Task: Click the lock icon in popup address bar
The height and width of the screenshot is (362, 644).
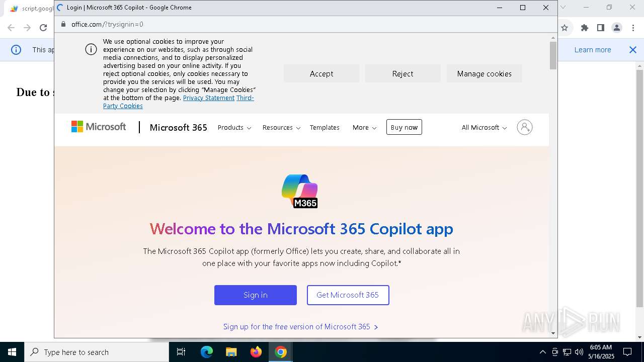Action: pos(63,24)
